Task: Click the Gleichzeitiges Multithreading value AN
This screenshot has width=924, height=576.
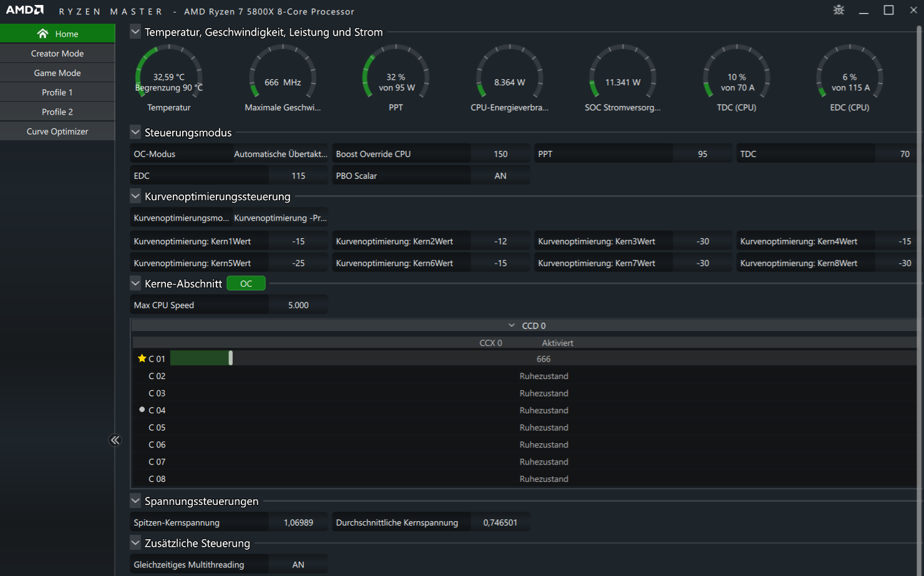Action: [x=298, y=565]
